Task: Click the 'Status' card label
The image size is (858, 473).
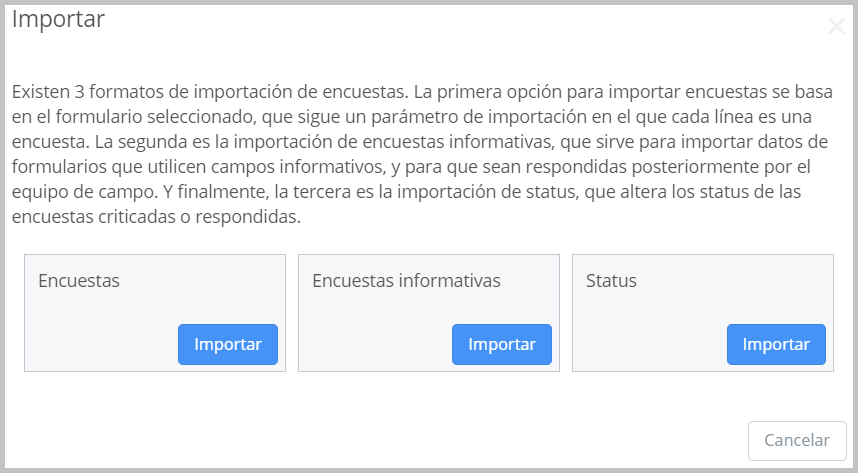Action: coord(611,281)
